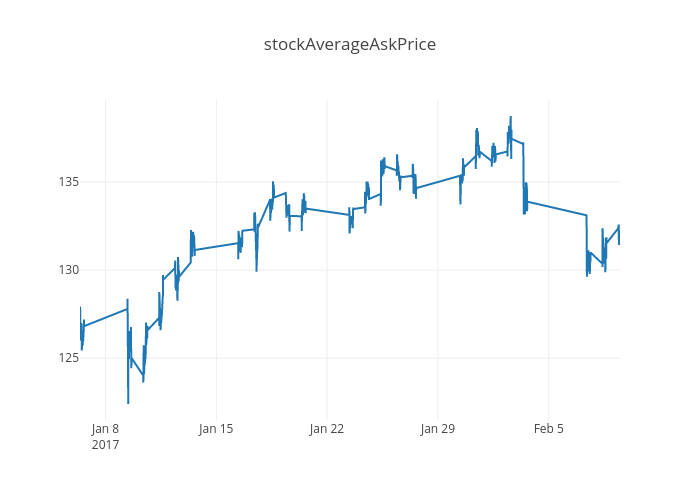Viewport: 700px width, 500px height.
Task: Click the bottom of the price drop near Feb 7
Action: (x=587, y=275)
